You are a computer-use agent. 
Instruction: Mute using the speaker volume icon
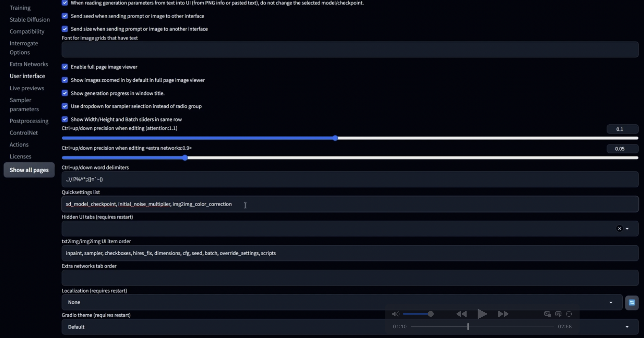[x=395, y=314]
